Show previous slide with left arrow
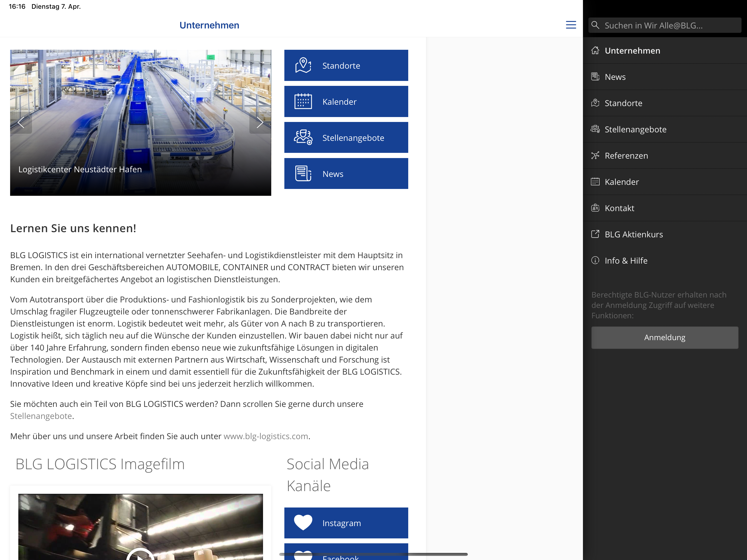 (21, 122)
